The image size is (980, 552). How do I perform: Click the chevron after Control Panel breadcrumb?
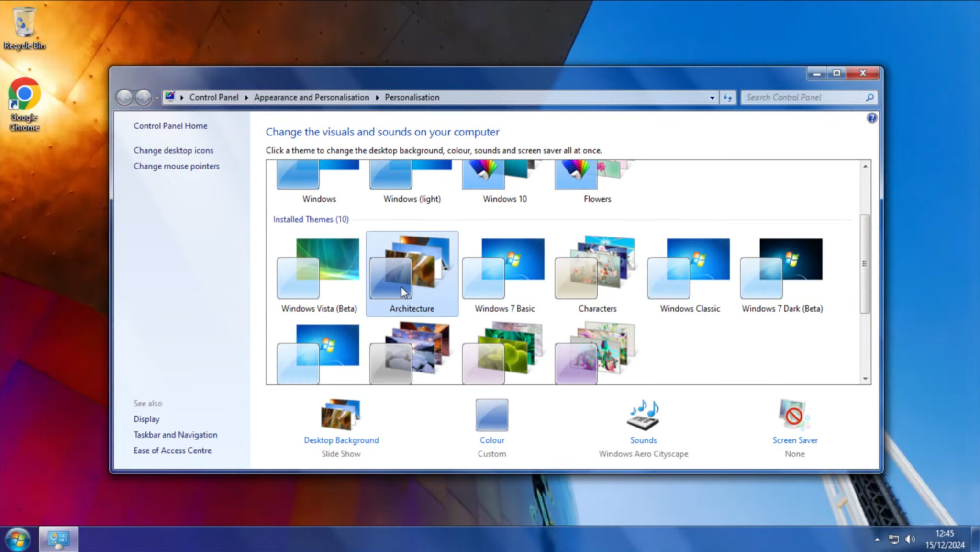247,97
